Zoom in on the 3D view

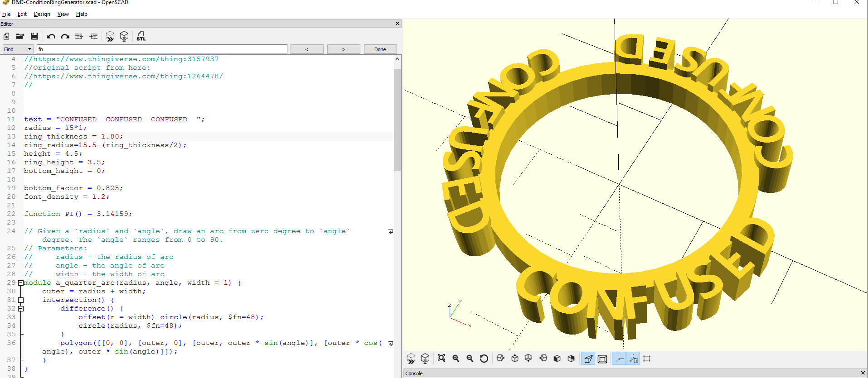pos(456,359)
